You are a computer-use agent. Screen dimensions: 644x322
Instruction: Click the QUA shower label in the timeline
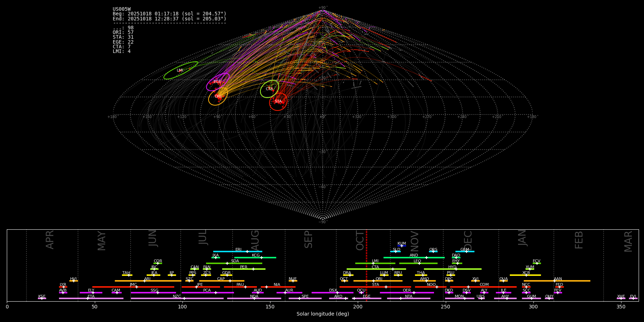(x=503, y=279)
